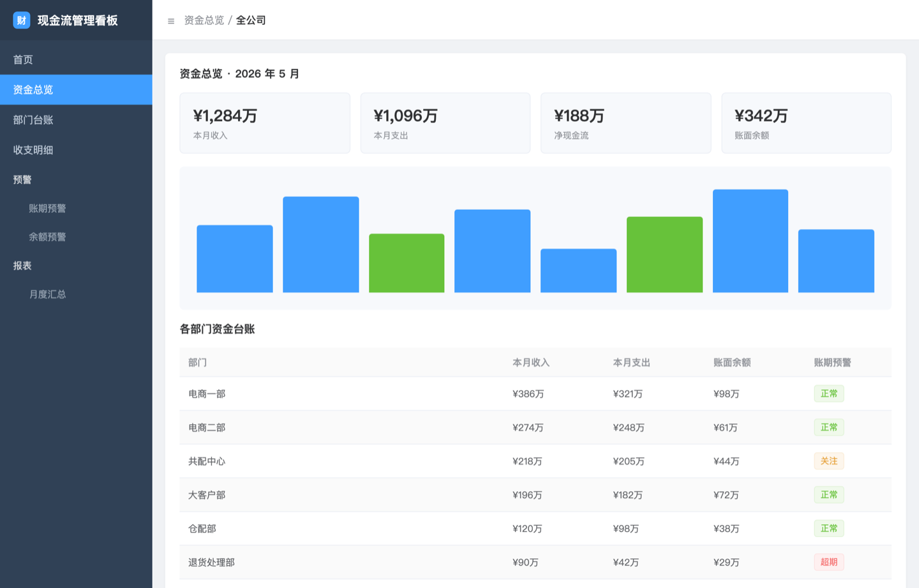Select 资金总览 sidebar item

point(76,90)
